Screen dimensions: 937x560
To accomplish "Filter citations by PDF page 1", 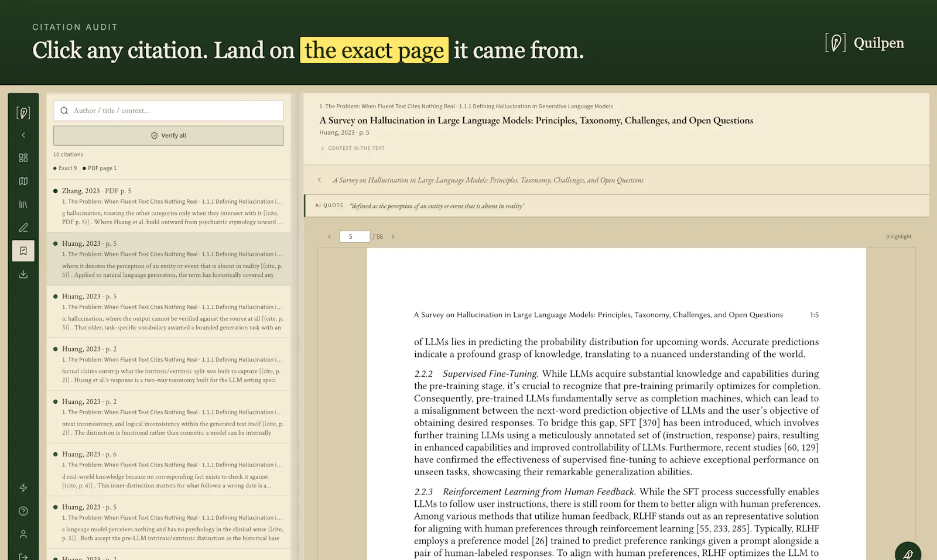I will 100,168.
